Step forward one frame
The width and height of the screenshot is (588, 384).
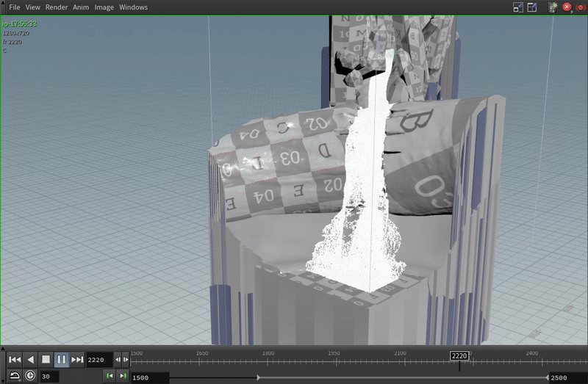pyautogui.click(x=126, y=360)
